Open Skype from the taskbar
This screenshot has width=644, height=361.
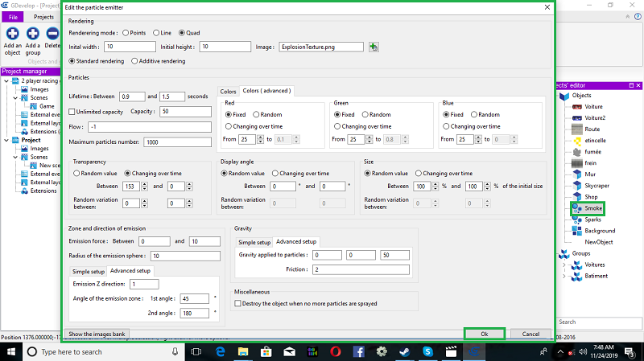coord(428,351)
